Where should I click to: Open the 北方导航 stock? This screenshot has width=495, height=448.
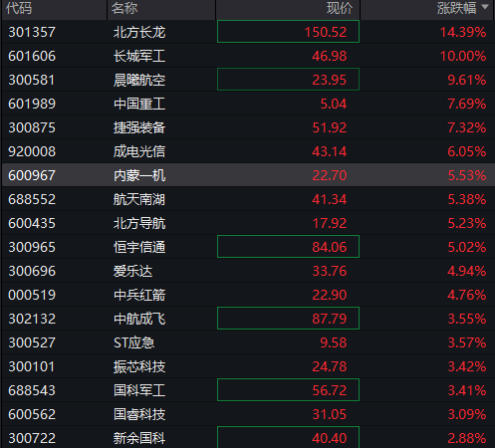[139, 223]
